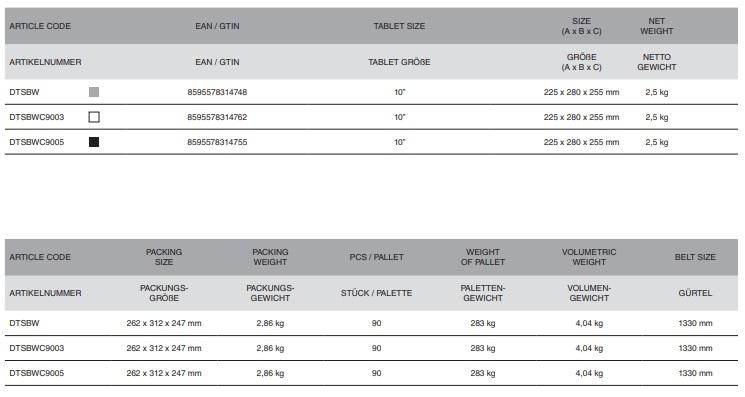Click the WEIGHT OF PALLET header
The height and width of the screenshot is (397, 745).
pyautogui.click(x=483, y=257)
